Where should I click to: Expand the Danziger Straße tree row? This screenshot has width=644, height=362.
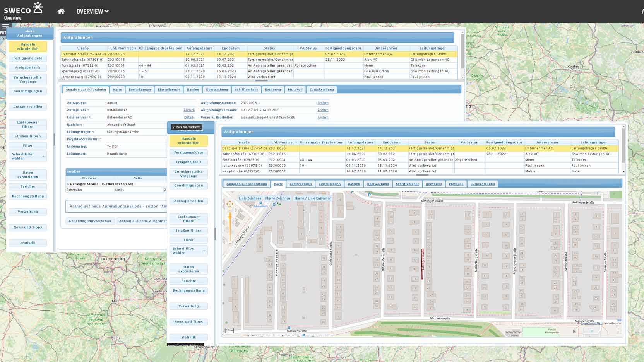(68, 184)
